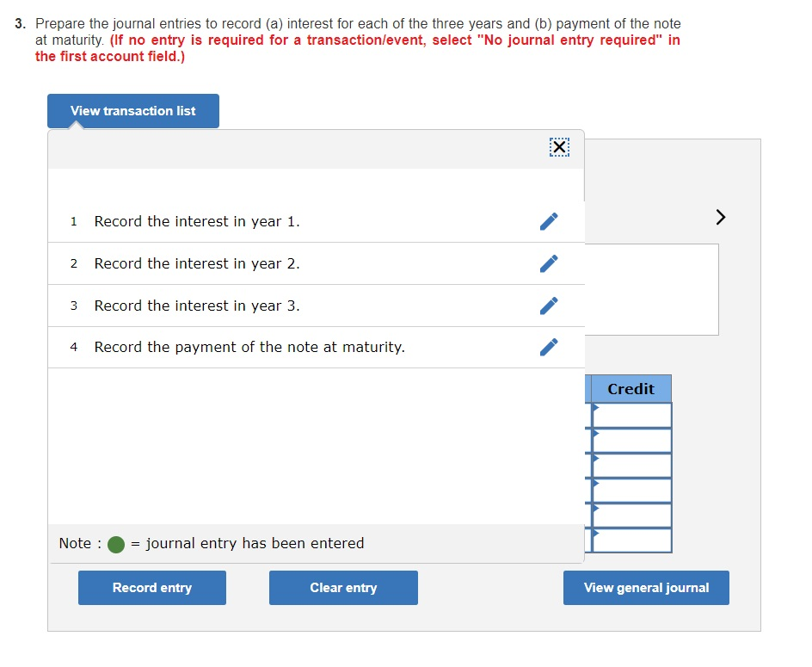Open the pencil editor for note payment entry
Viewport: 812px width, 667px height.
[x=548, y=347]
